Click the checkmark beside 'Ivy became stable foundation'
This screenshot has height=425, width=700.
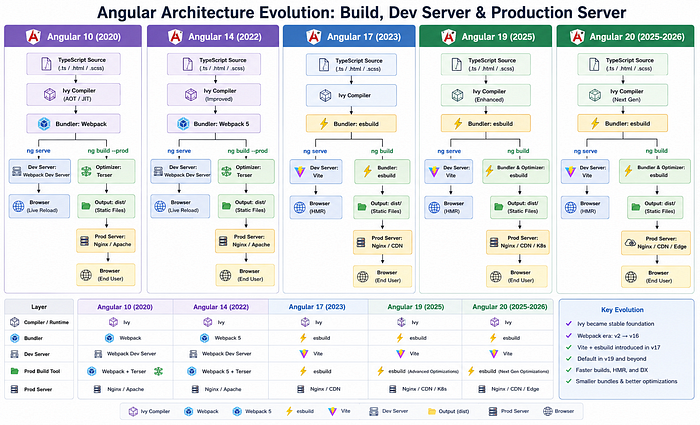(568, 324)
